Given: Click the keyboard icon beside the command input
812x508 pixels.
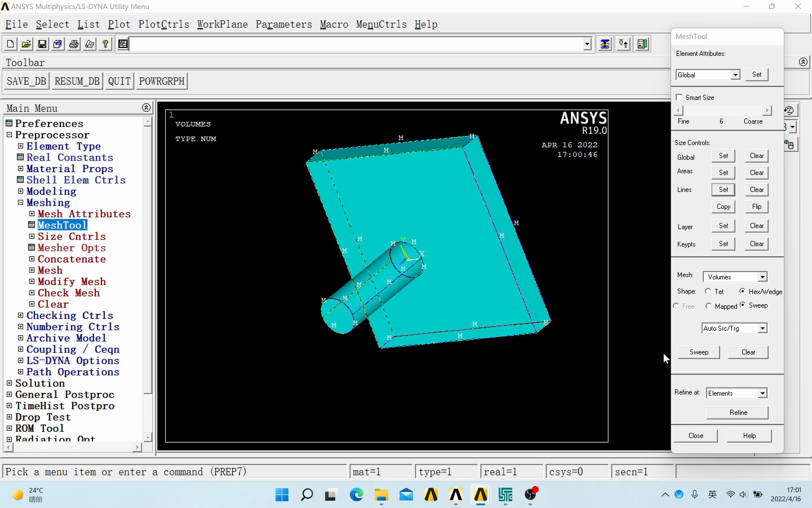Looking at the screenshot, I should 123,44.
